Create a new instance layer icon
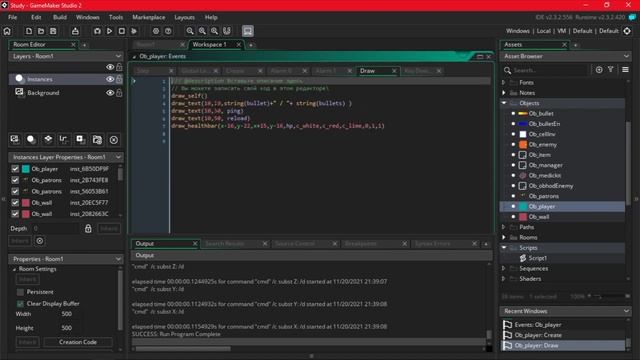640x360 pixels. click(31, 140)
